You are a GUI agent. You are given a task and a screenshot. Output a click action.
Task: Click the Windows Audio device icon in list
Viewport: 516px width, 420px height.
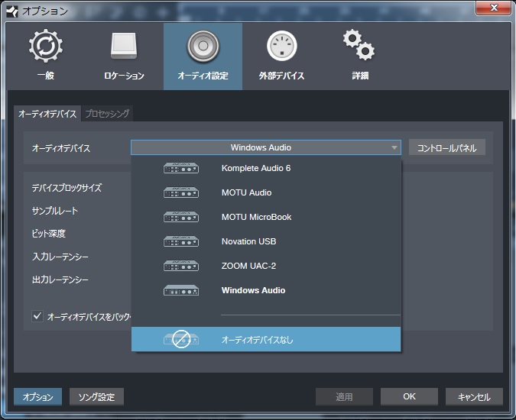coord(181,290)
